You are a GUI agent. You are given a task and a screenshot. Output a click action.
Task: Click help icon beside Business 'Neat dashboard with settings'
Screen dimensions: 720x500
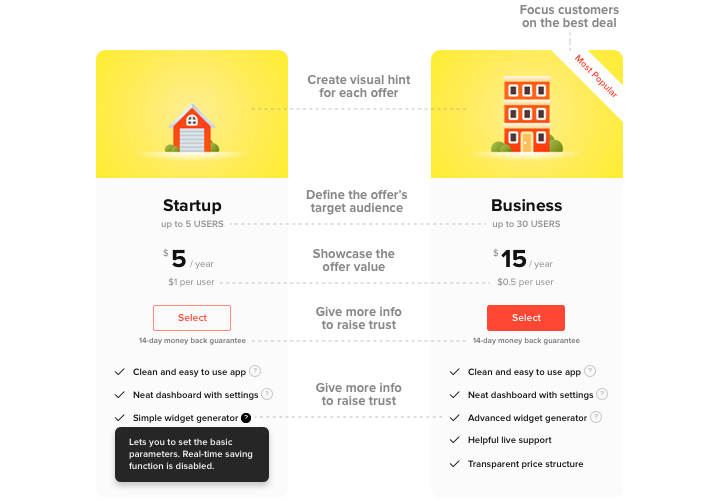601,394
